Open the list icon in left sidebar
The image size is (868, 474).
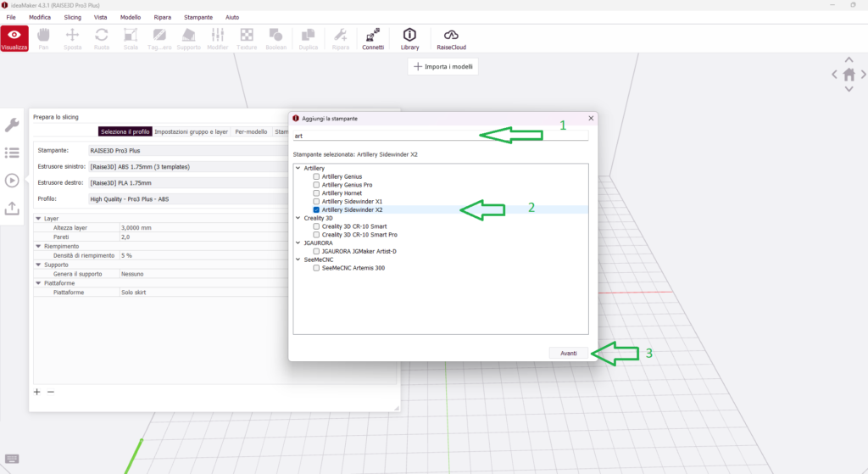(12, 153)
